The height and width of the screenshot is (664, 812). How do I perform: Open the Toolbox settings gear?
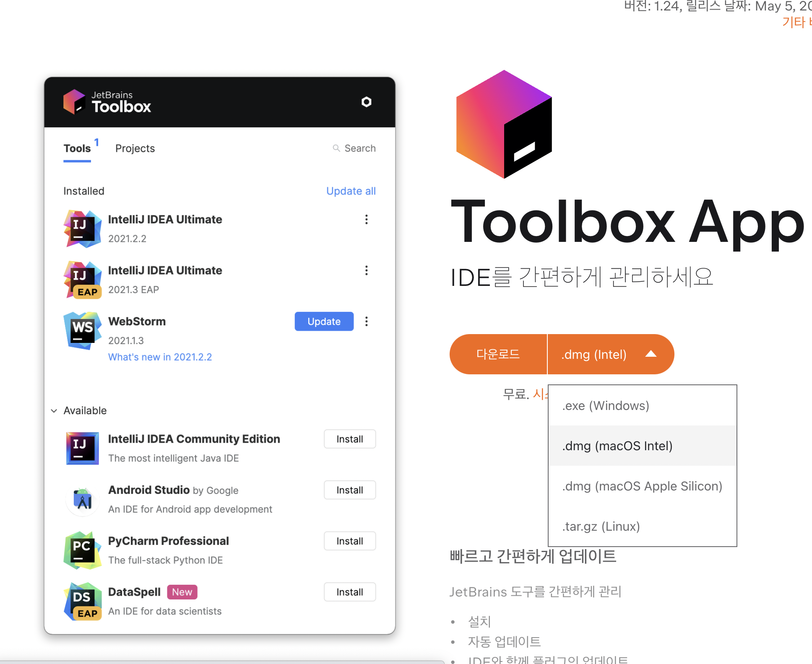(367, 102)
